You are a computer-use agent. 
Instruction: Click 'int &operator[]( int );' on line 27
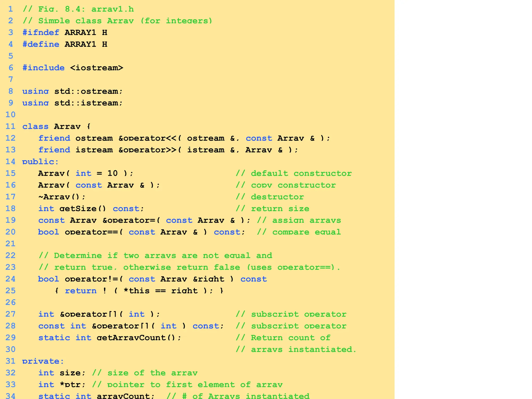99,314
